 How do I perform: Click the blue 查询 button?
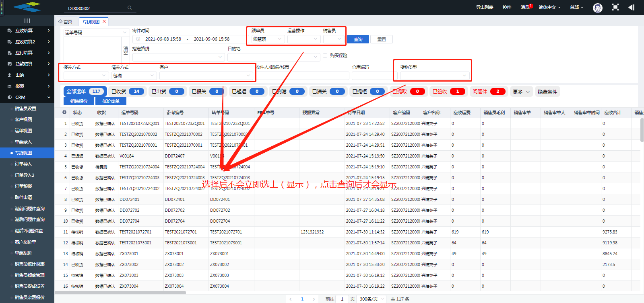click(x=358, y=39)
